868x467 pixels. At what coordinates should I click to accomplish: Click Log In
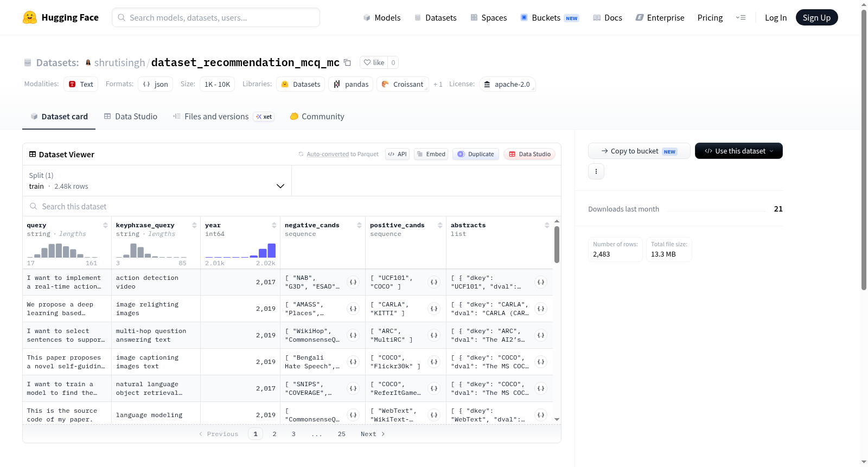click(x=776, y=17)
